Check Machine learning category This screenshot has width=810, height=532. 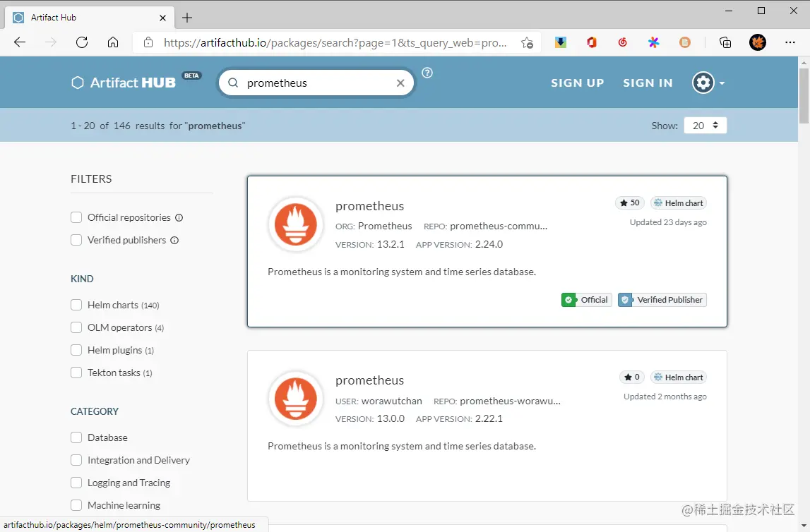point(76,505)
